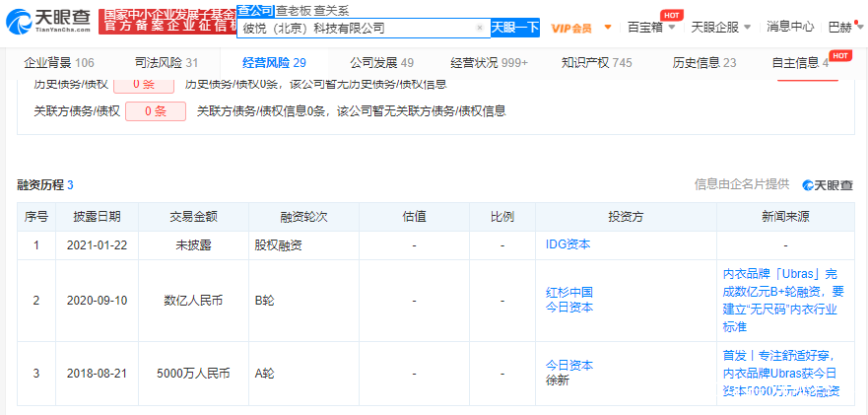This screenshot has height=415, width=868.
Task: Click the 未披露 amount cell
Action: (x=194, y=244)
